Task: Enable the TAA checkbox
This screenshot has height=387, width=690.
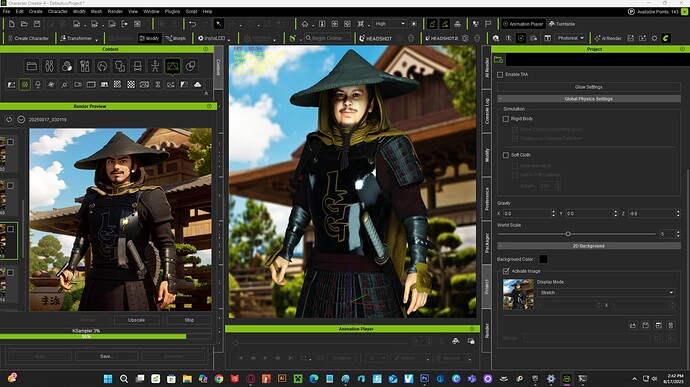Action: coord(500,74)
